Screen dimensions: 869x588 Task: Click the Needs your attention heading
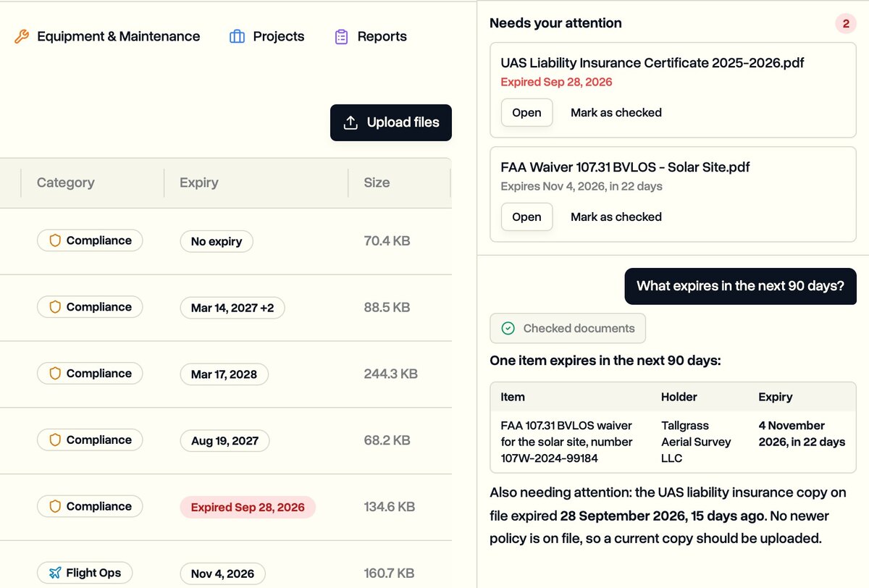555,23
